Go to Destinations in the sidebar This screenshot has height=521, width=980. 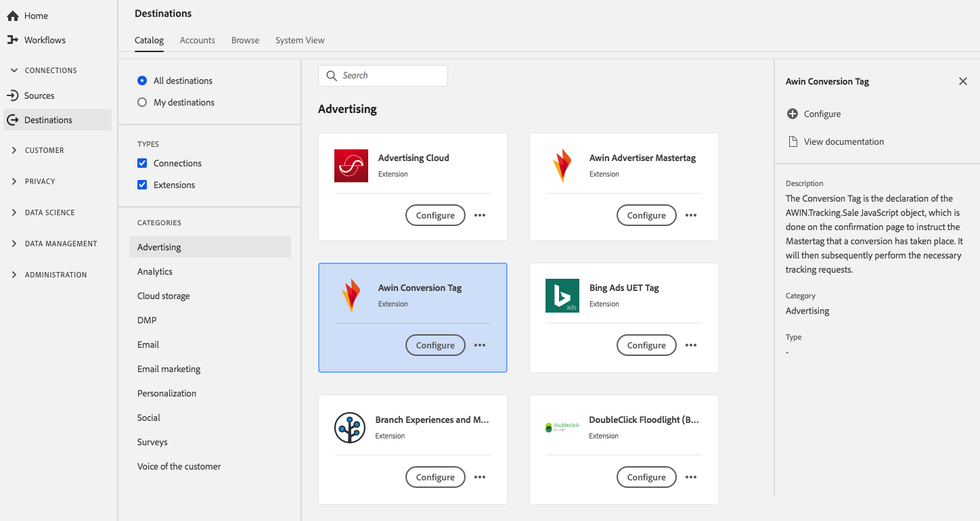(58, 120)
